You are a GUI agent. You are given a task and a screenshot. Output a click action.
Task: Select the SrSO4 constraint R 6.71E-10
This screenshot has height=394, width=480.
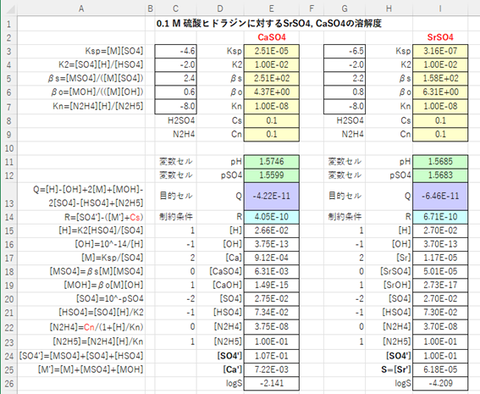tap(440, 217)
